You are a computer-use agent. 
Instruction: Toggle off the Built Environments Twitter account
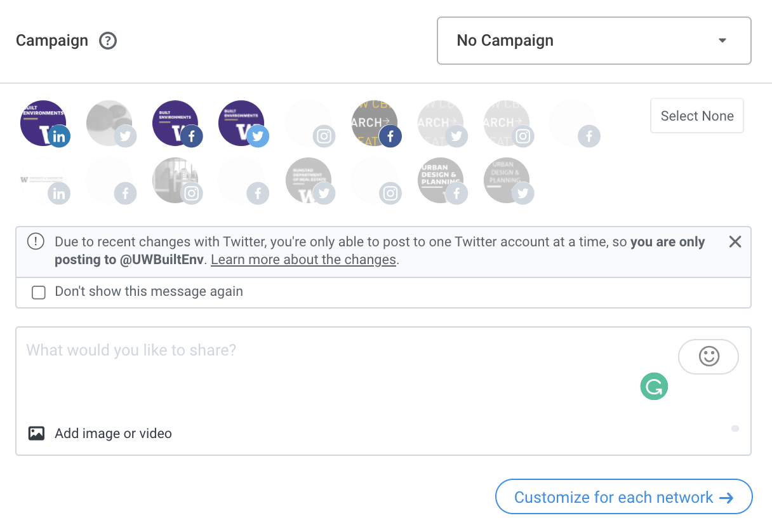coord(241,123)
